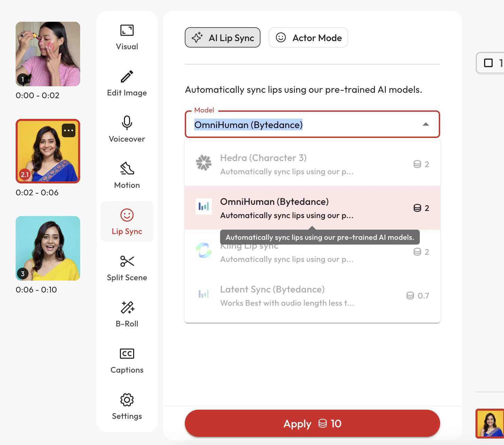Open the Visual panel icon
504x445 pixels.
tap(127, 31)
